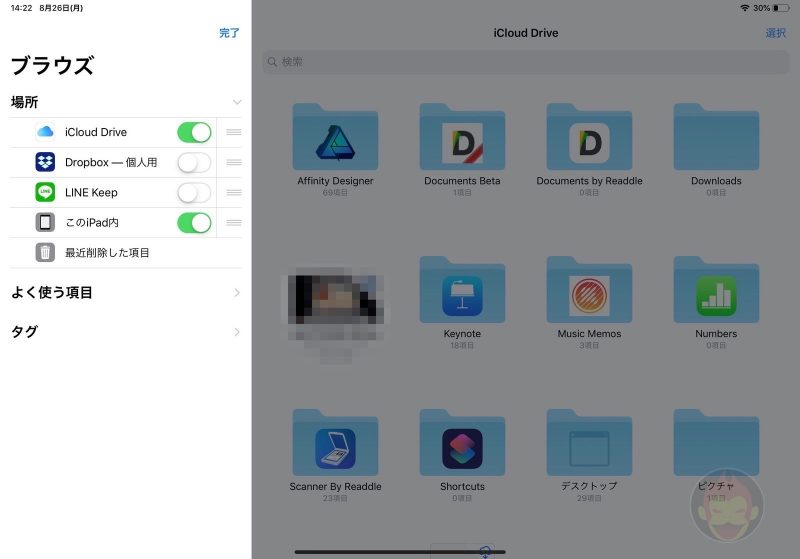Click the '29項目' count under デスクトップ

point(589,498)
